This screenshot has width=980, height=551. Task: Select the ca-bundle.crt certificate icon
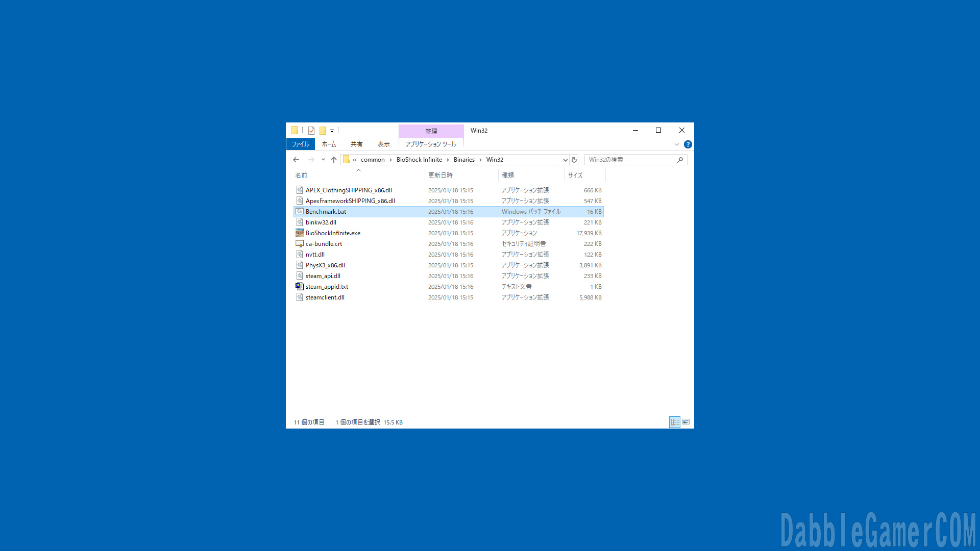(x=300, y=243)
